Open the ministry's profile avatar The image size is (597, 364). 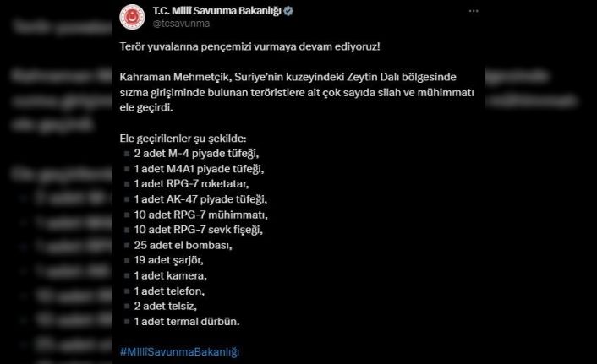131,17
